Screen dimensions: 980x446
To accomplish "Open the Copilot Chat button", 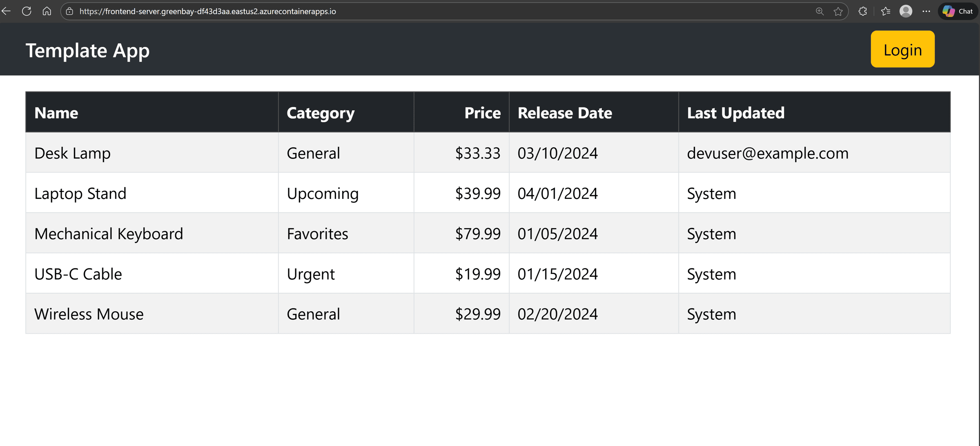I will pos(958,11).
